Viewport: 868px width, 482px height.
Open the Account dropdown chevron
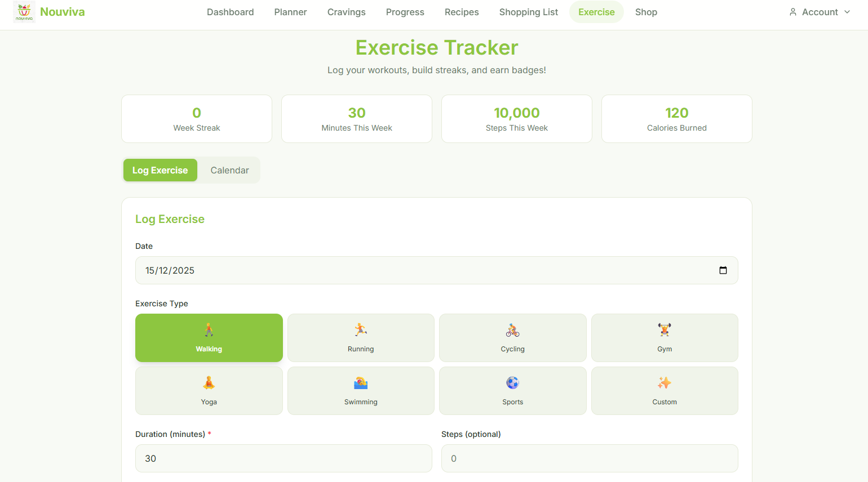point(848,12)
